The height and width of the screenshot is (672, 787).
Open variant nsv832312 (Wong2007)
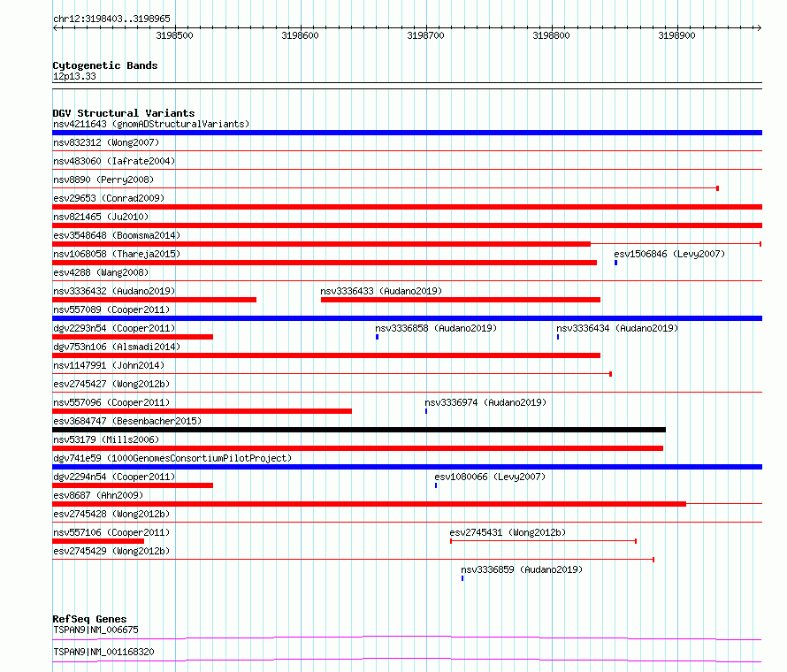106,142
